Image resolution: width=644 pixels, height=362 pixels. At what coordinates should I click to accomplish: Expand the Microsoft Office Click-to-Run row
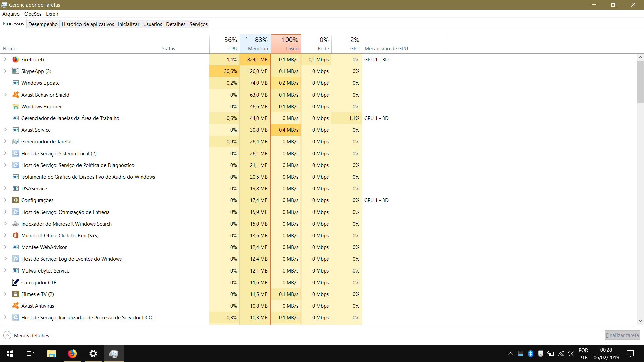click(x=5, y=235)
